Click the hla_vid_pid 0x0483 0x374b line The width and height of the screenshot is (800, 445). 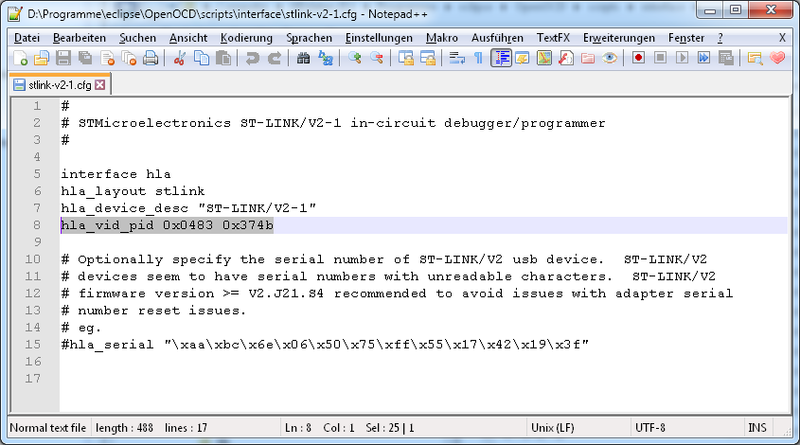point(167,225)
